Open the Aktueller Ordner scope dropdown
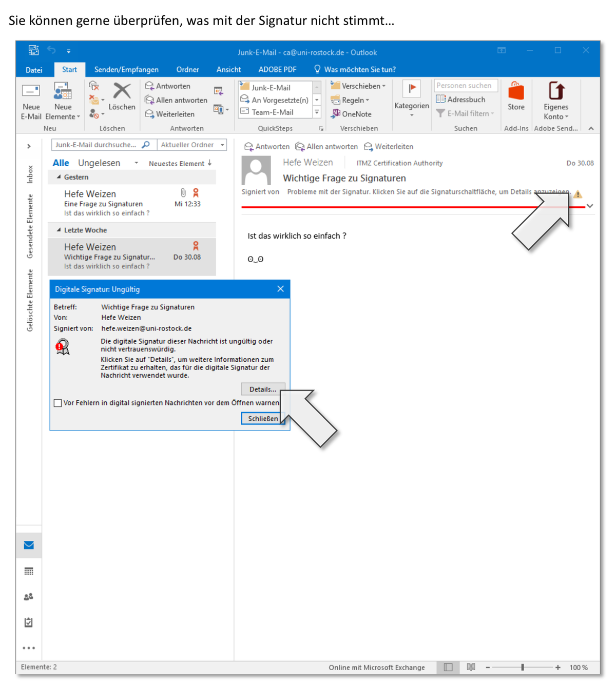Screen dimensions: 616x685 point(192,145)
